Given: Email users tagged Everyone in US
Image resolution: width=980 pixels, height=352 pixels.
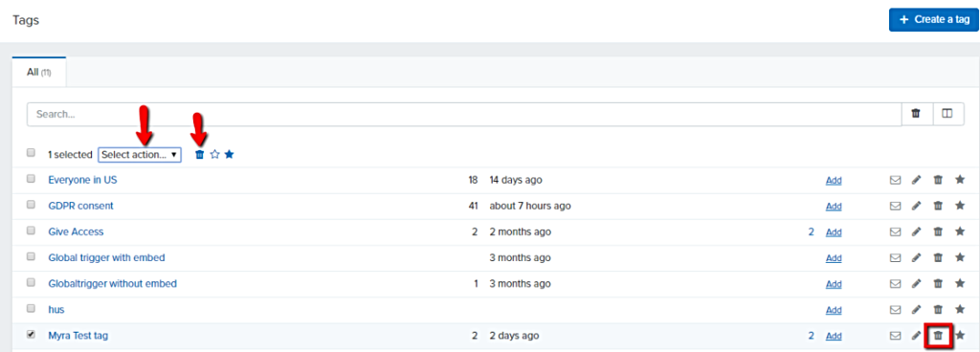Looking at the screenshot, I should pyautogui.click(x=895, y=180).
